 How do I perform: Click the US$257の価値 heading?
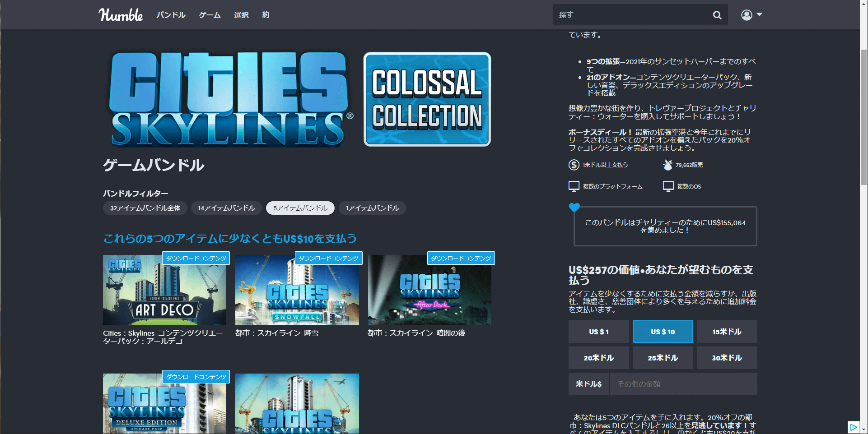tap(661, 275)
